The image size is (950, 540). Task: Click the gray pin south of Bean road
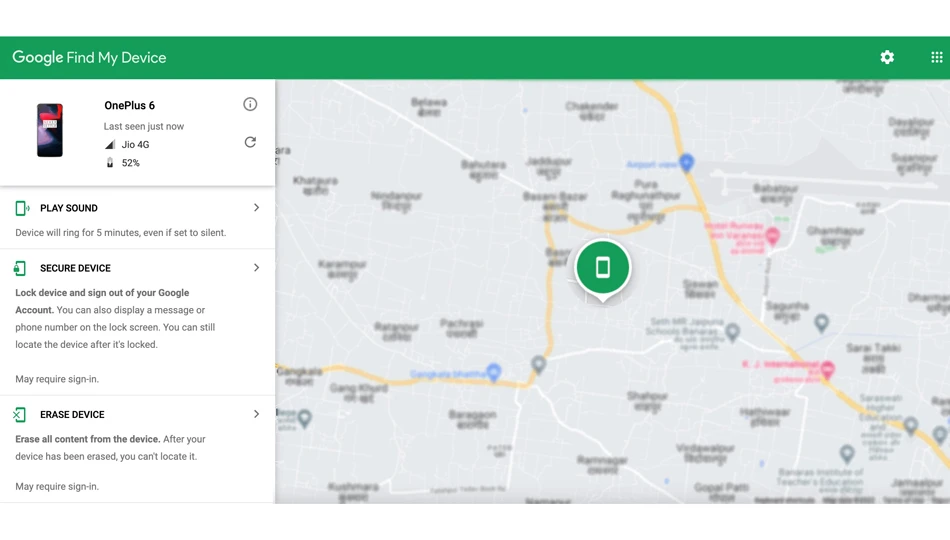pos(539,364)
